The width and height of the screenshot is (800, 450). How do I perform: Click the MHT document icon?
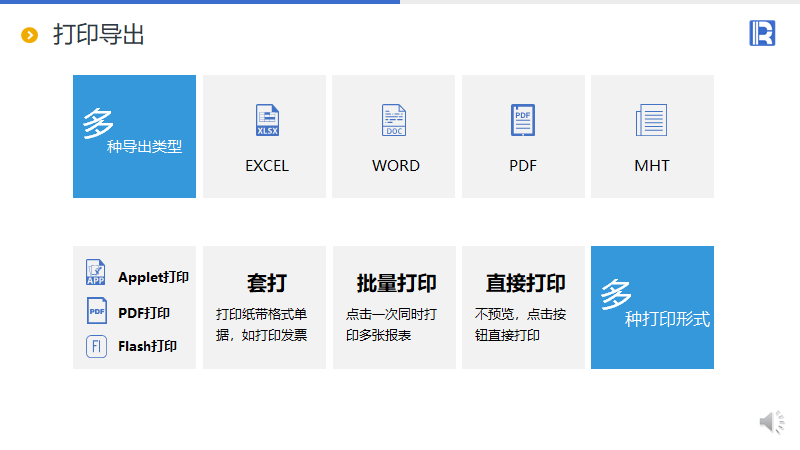point(652,120)
